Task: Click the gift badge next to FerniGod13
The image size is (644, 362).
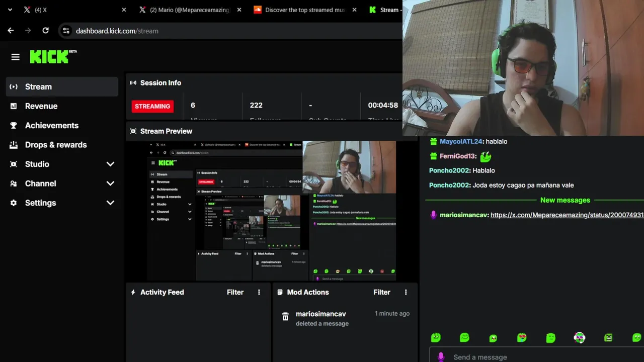Action: coord(433,156)
